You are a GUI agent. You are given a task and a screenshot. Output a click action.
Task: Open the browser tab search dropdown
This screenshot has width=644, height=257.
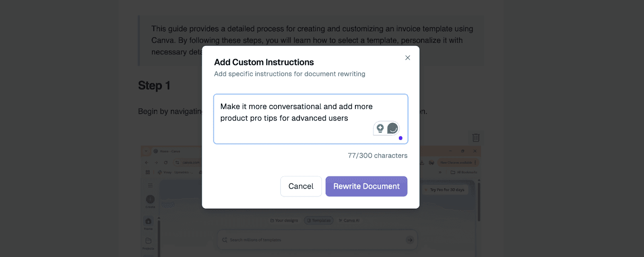point(146,151)
